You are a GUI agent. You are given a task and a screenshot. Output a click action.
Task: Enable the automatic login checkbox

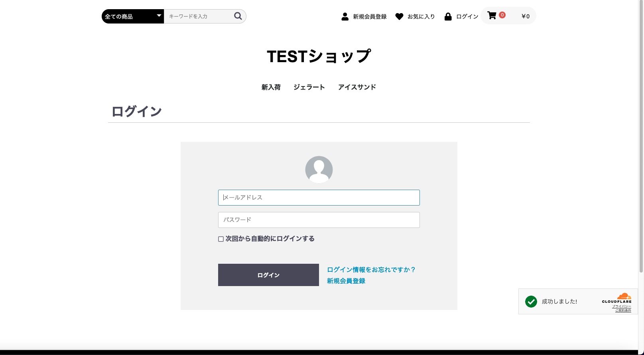coord(221,239)
